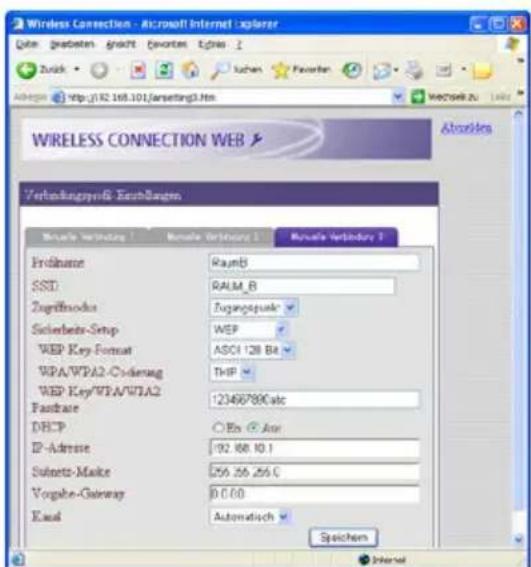The height and width of the screenshot is (567, 531).
Task: Click the status bar page icon
Action: tap(18, 559)
